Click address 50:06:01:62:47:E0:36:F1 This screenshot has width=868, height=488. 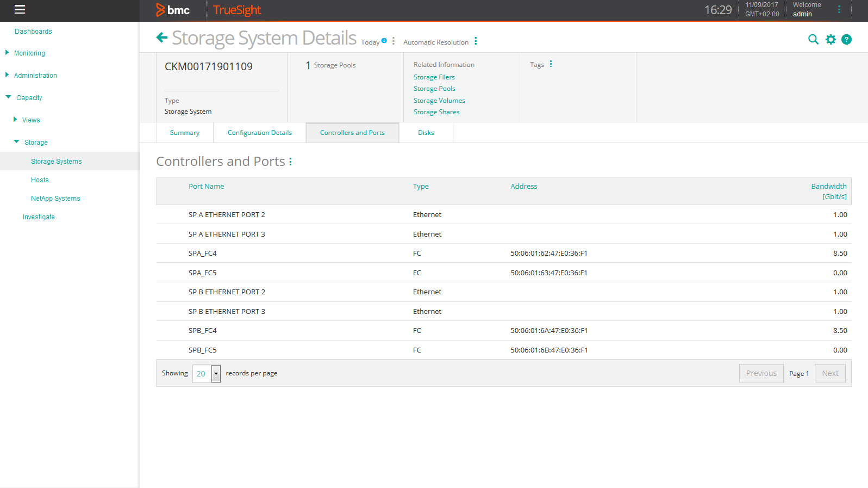coord(549,254)
